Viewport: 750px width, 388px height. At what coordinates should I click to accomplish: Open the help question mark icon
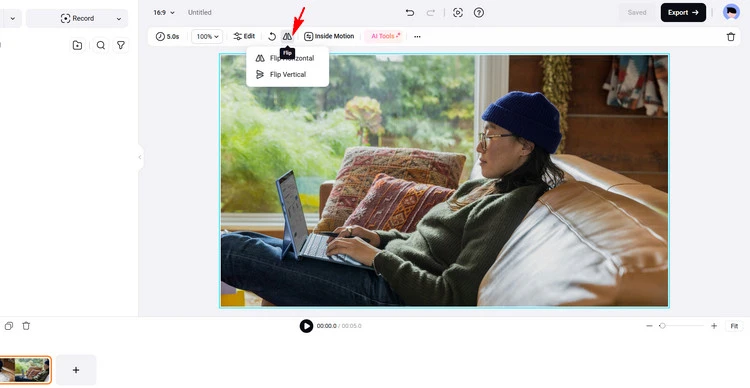(478, 13)
